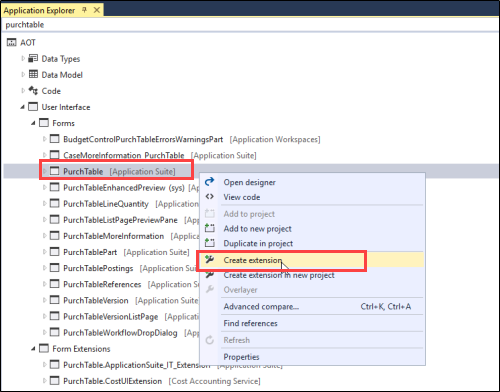Choose Create extension in new project
The width and height of the screenshot is (500, 392).
coord(279,275)
